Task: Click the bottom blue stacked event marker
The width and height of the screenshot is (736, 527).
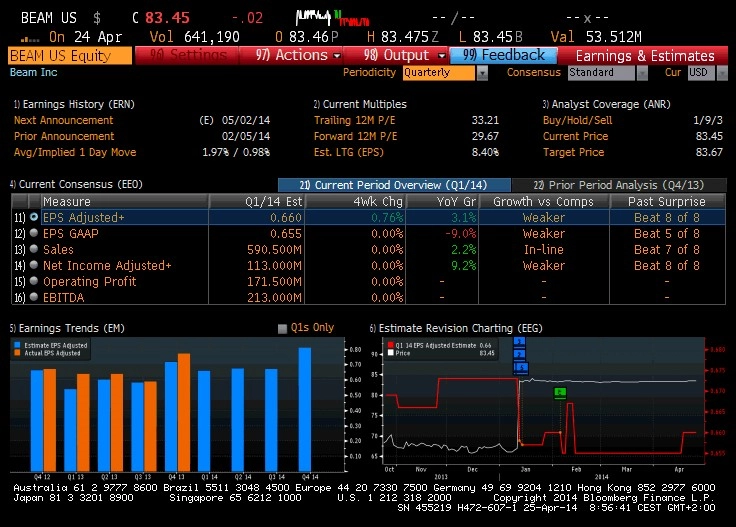Action: point(521,367)
